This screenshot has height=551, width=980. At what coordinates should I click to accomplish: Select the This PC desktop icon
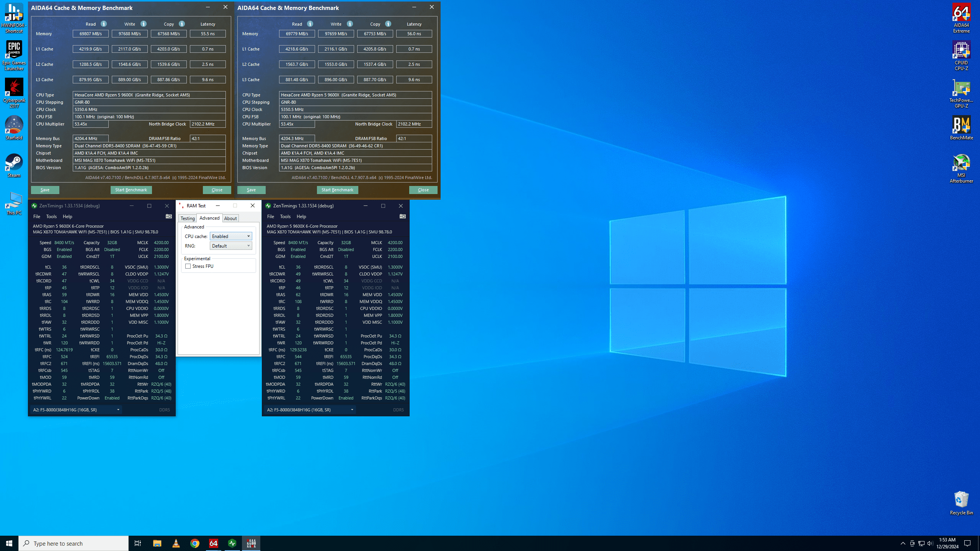pos(14,203)
